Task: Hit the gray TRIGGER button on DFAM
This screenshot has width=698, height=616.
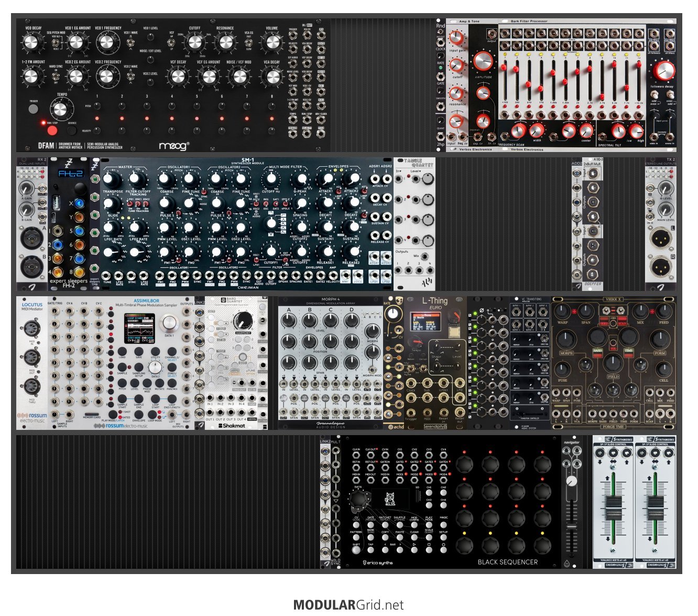Action: coord(34,109)
